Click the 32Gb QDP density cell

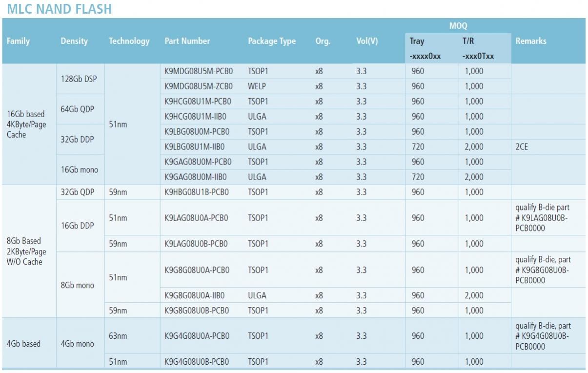[77, 192]
